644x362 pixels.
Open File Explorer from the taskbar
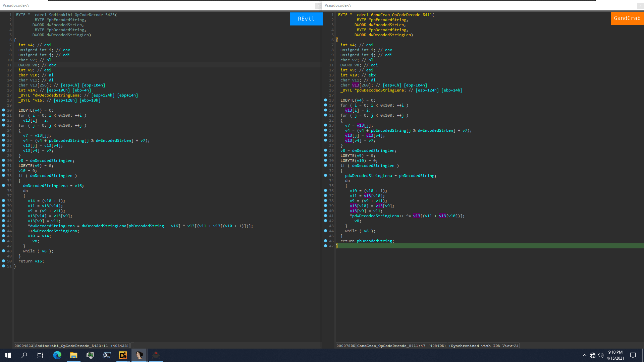click(73, 355)
